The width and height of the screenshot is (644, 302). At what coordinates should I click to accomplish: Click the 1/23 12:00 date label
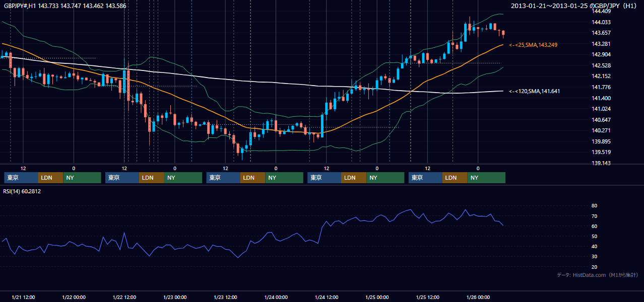coord(226,297)
